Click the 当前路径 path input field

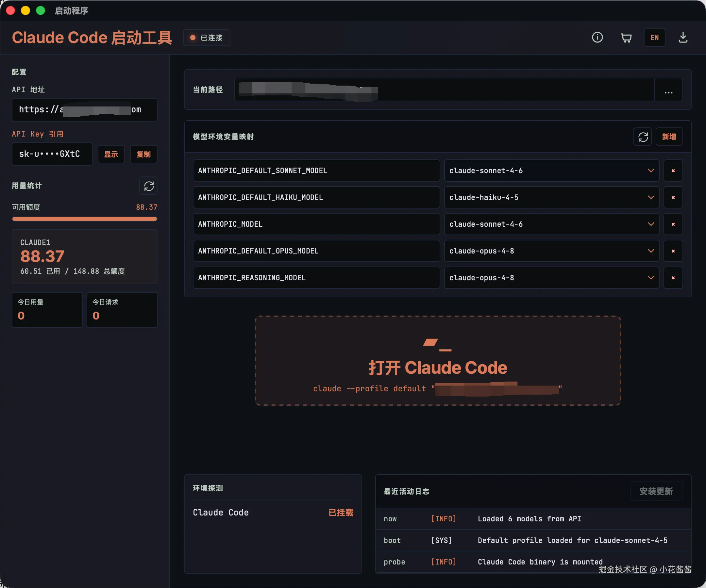[445, 90]
